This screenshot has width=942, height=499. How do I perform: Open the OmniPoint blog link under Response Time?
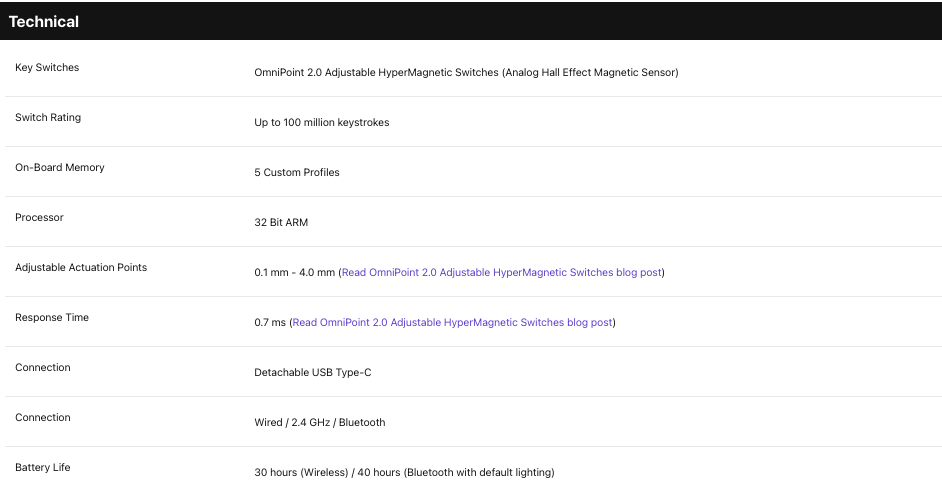pyautogui.click(x=452, y=322)
